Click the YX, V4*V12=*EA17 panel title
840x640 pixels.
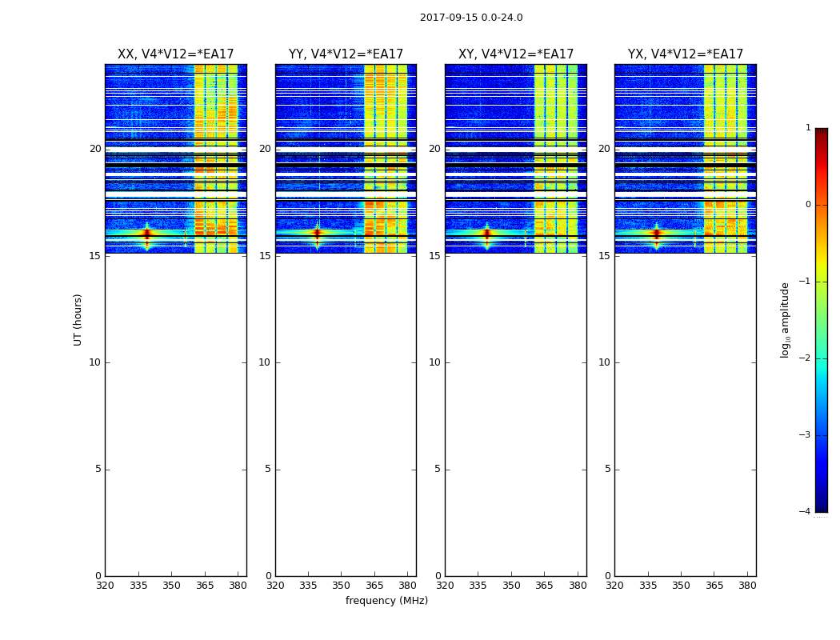[x=685, y=54]
